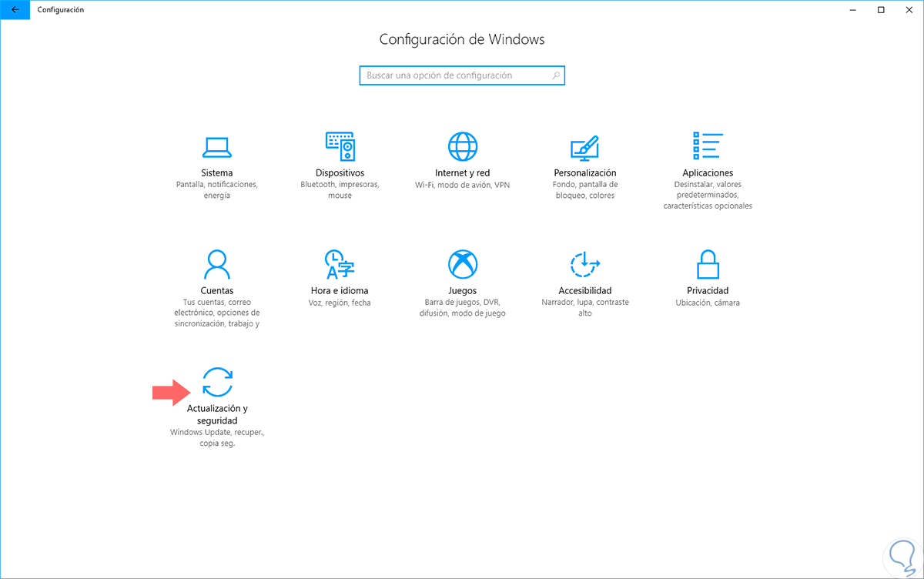
Task: Open the Hora e idioma clock icon
Action: pyautogui.click(x=340, y=264)
